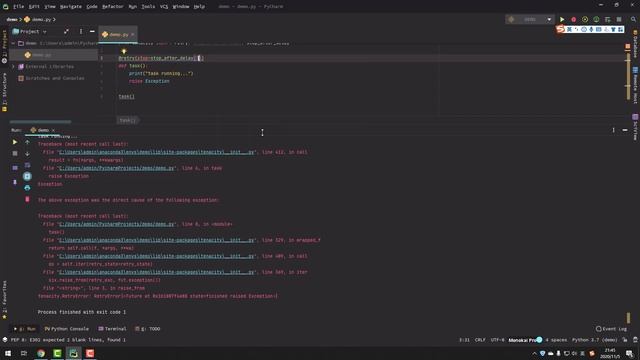The height and width of the screenshot is (360, 640).
Task: Run the demo configuration with green play button
Action: click(x=562, y=19)
